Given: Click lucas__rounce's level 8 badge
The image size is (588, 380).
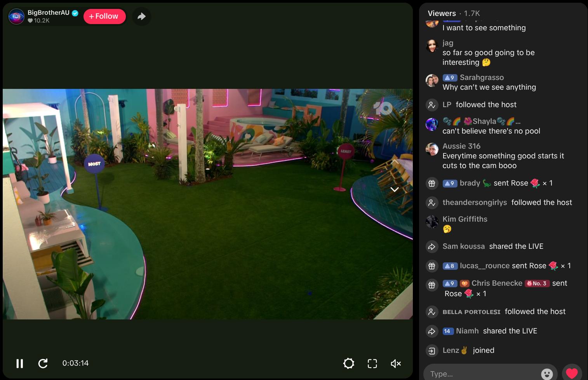Looking at the screenshot, I should (x=450, y=266).
